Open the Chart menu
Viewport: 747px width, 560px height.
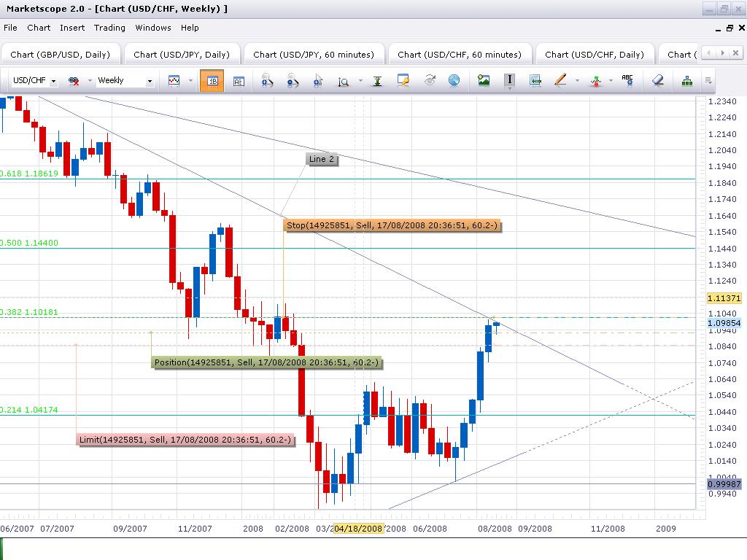coord(39,28)
